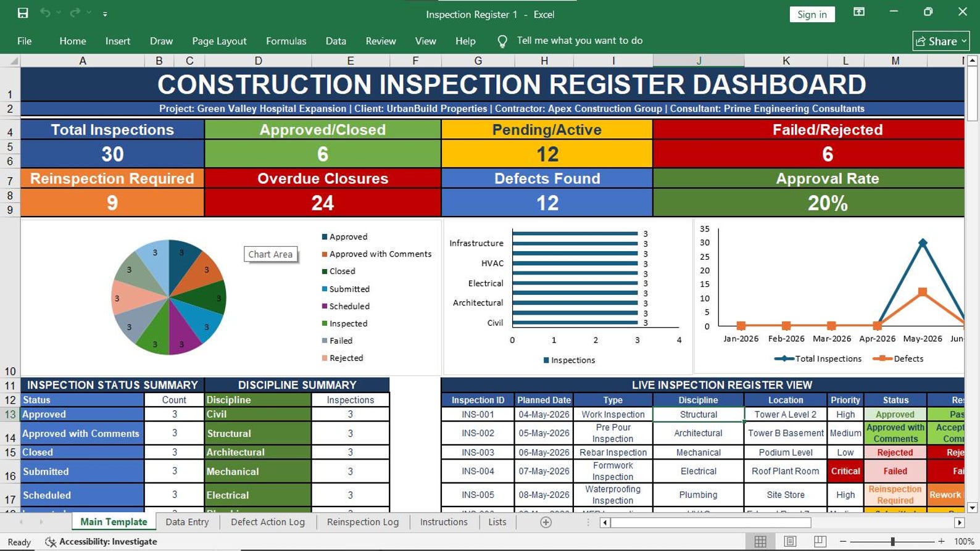Click the Tell me what you want to do box
Screen dimensions: 980x551
coord(579,41)
